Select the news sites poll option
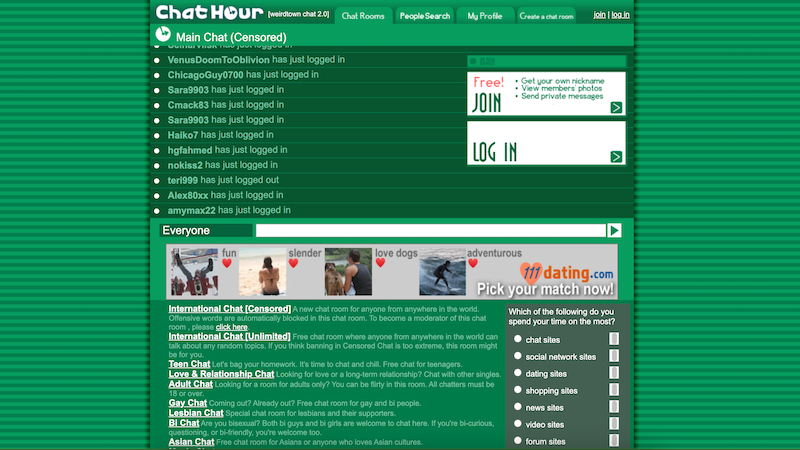The height and width of the screenshot is (450, 800). 518,407
